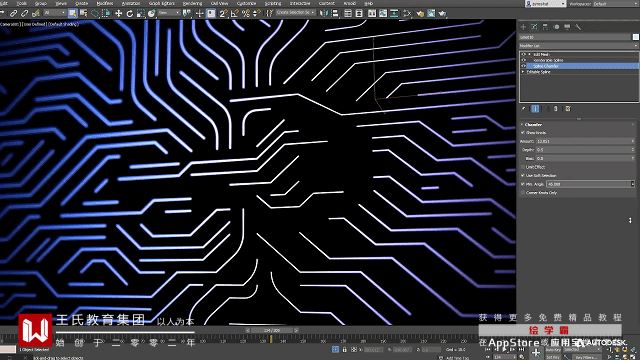
Task: Switch to the Utilities command panel tab
Action: tap(578, 27)
